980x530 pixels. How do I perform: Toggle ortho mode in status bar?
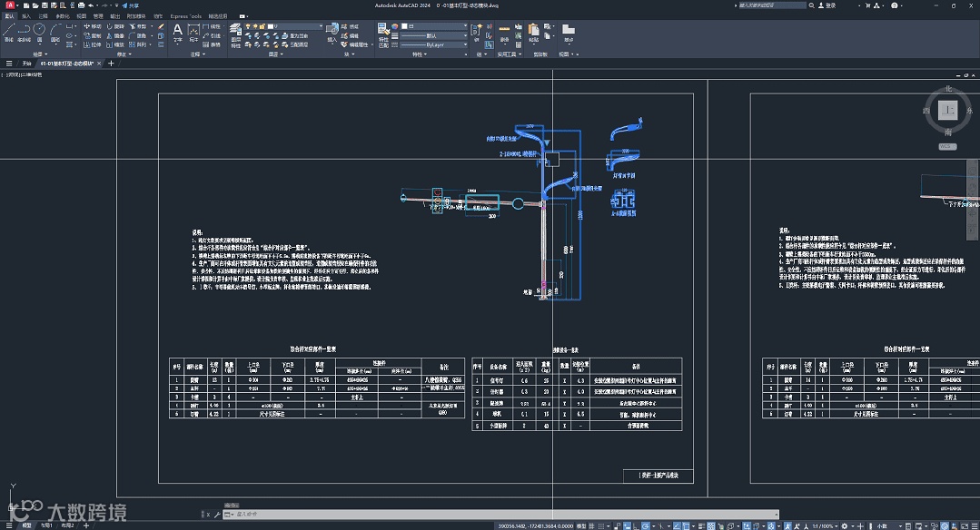pyautogui.click(x=635, y=525)
